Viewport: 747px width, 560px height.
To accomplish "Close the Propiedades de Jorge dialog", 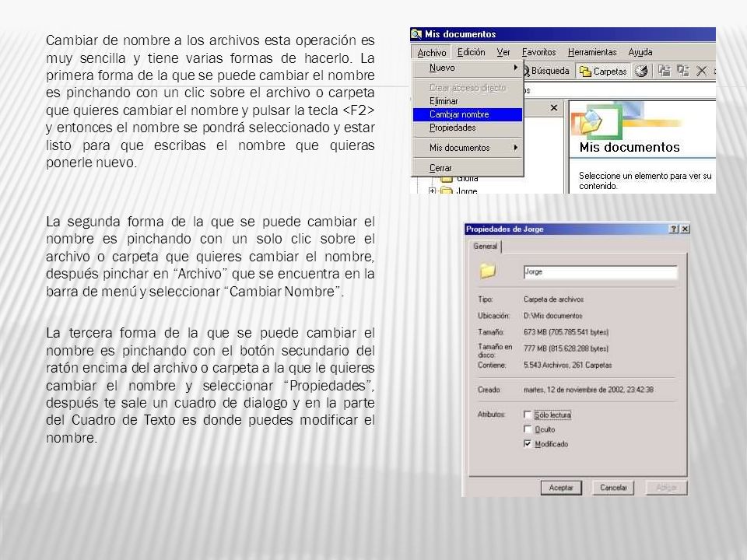I will [685, 229].
